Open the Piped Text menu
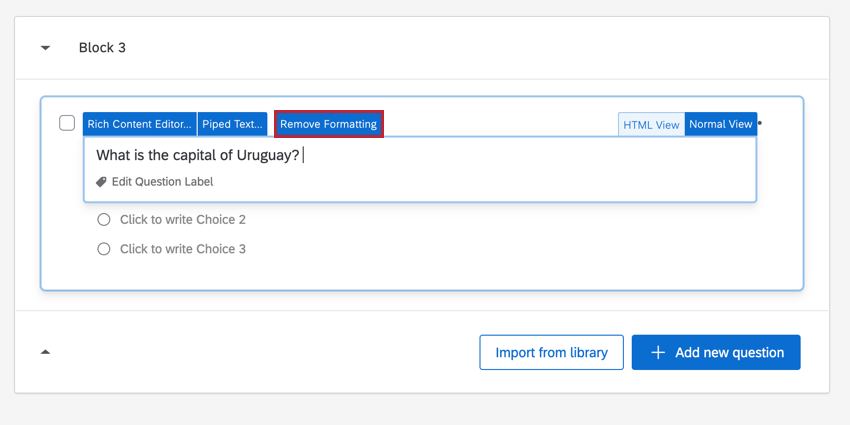The height and width of the screenshot is (425, 850). coord(232,124)
